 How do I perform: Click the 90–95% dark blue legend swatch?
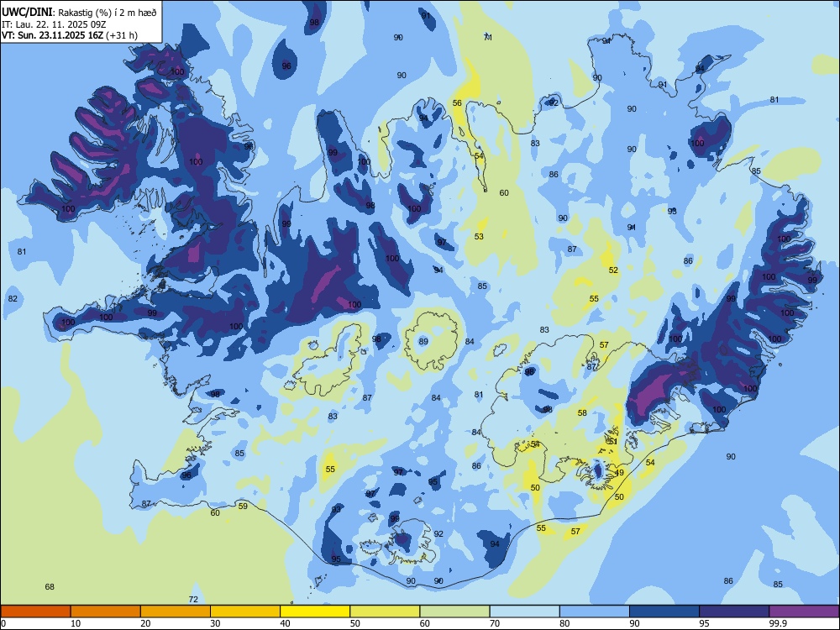(664, 612)
